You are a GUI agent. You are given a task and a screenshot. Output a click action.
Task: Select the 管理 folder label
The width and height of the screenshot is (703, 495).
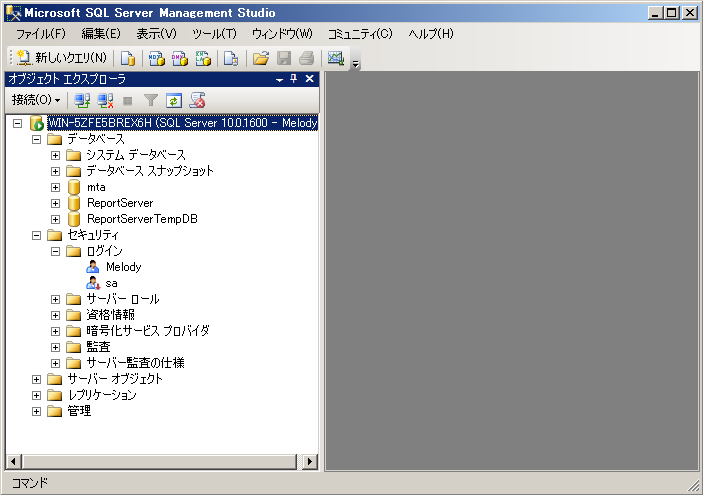[79, 411]
